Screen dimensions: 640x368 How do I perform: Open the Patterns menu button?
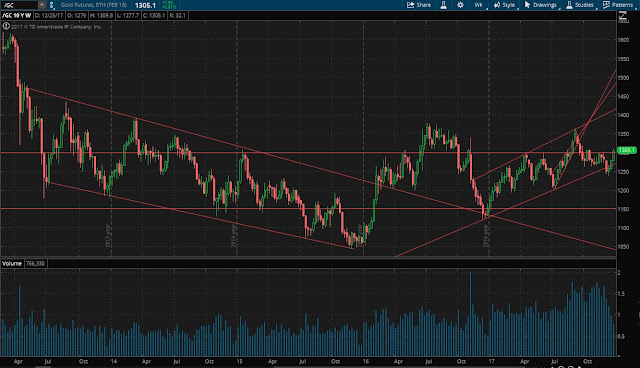[x=618, y=5]
